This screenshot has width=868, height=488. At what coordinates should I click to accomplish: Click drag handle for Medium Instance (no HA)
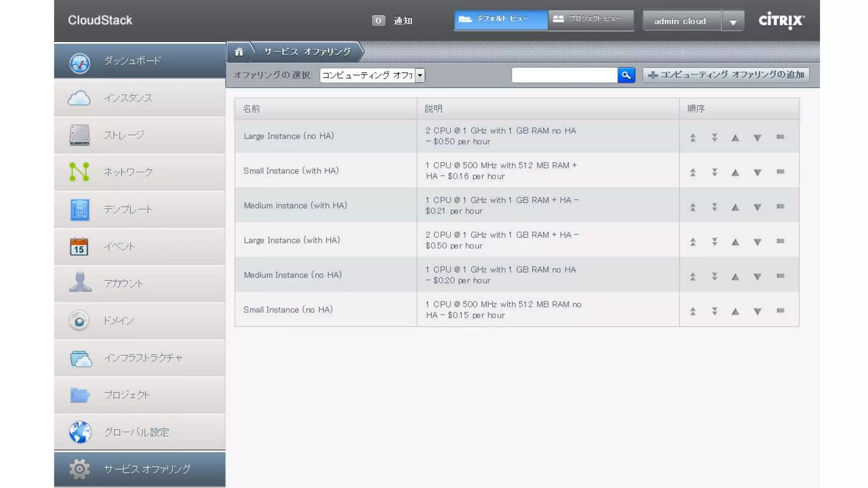click(780, 276)
